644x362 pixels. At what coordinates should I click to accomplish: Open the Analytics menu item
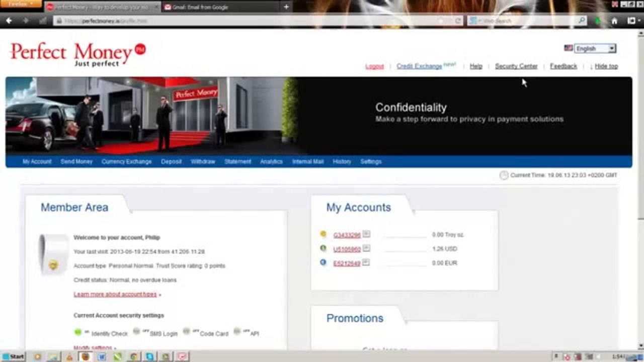click(x=271, y=161)
